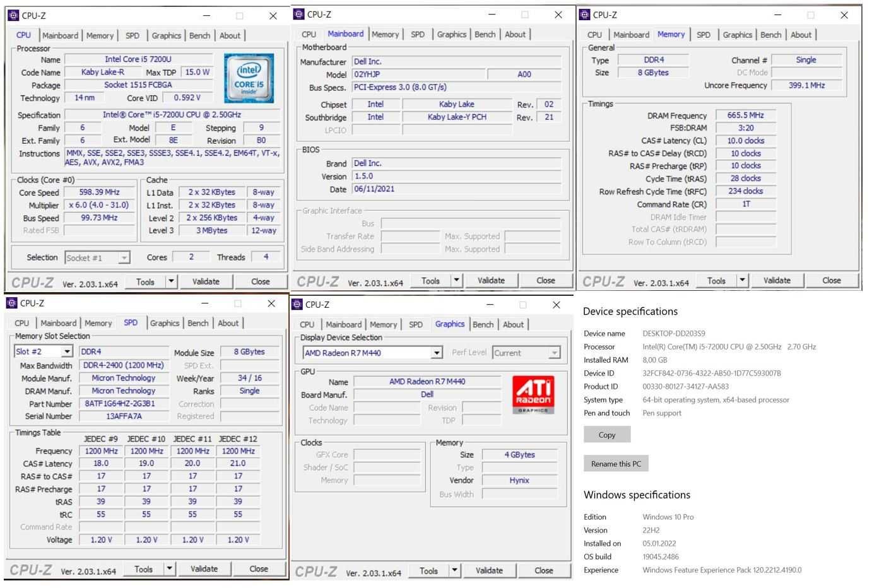Click Tools button in CPU tab window
The height and width of the screenshot is (588, 872).
coord(145,281)
